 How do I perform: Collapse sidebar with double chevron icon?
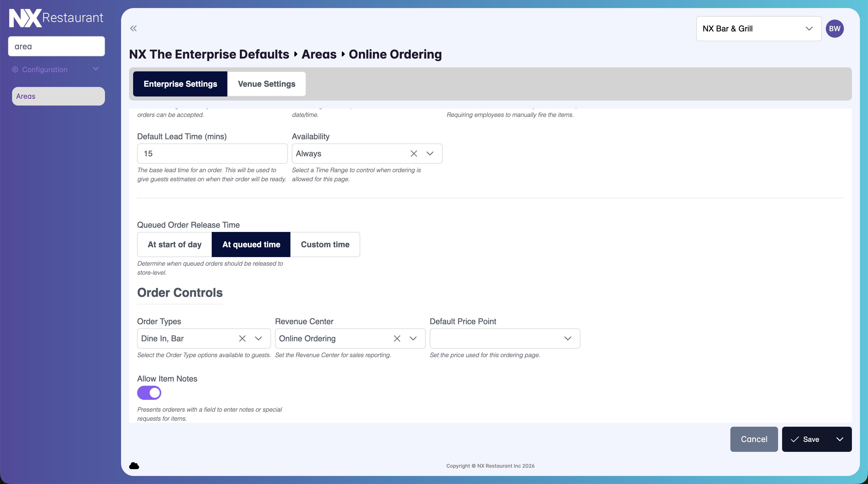[133, 28]
